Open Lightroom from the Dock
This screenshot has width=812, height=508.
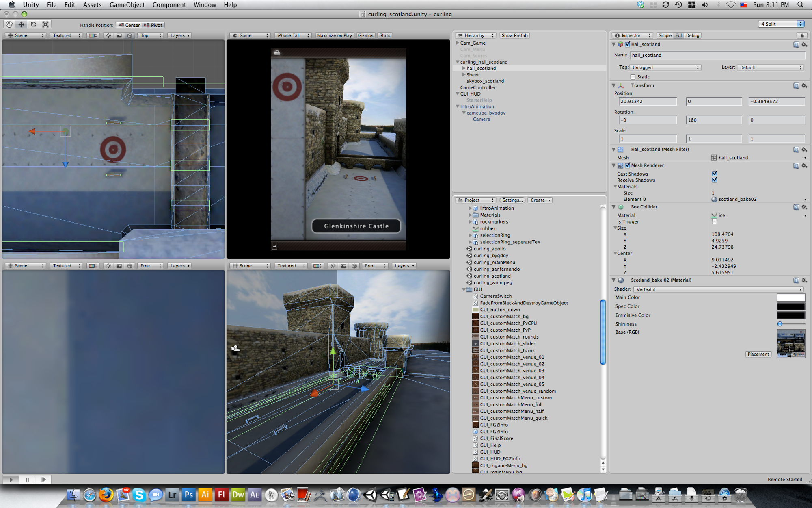172,495
